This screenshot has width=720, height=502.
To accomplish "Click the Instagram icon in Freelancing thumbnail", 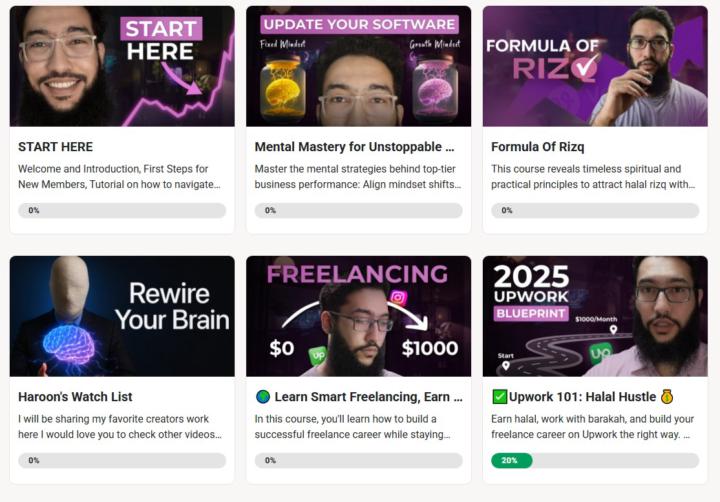I will tap(398, 298).
